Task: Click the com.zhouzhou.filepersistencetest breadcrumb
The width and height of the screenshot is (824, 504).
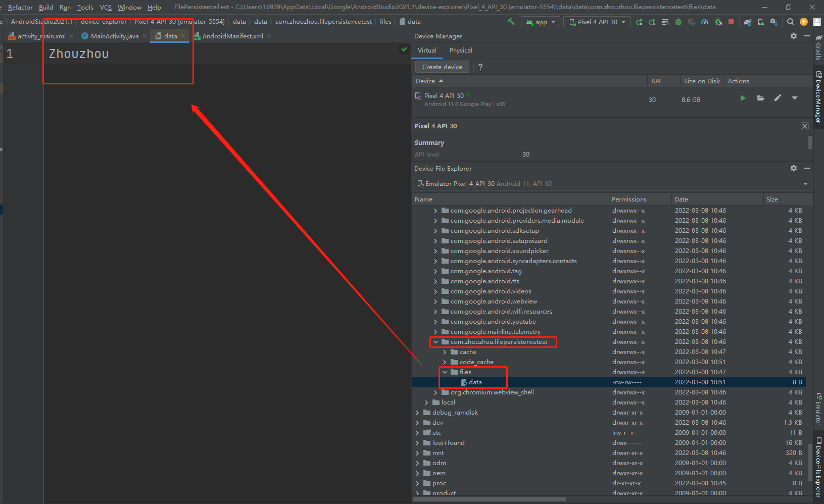Action: pyautogui.click(x=323, y=21)
